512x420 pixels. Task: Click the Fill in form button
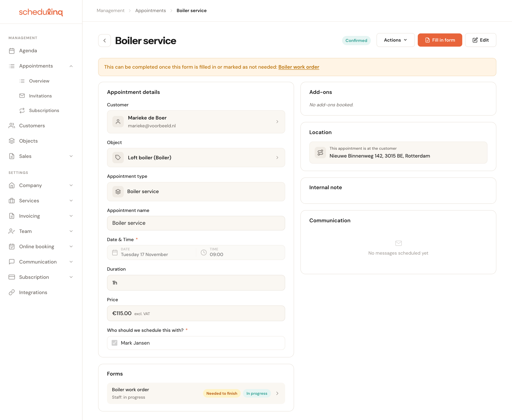point(440,40)
